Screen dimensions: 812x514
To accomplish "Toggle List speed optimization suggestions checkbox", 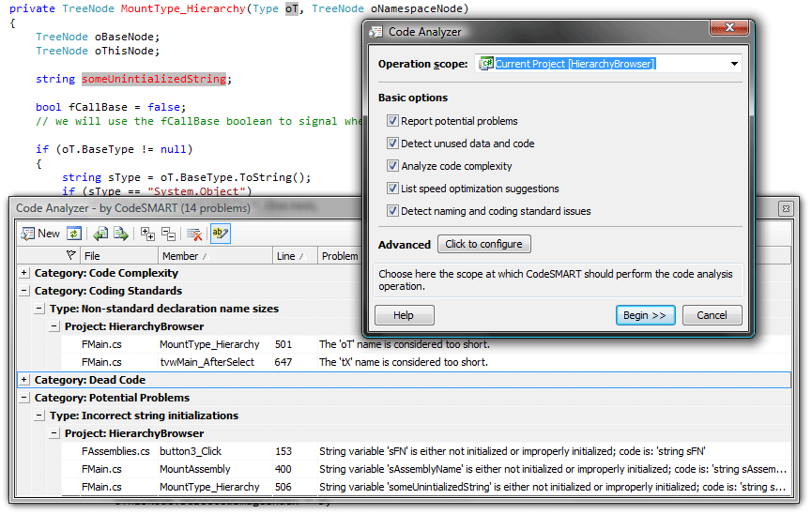I will (x=392, y=189).
